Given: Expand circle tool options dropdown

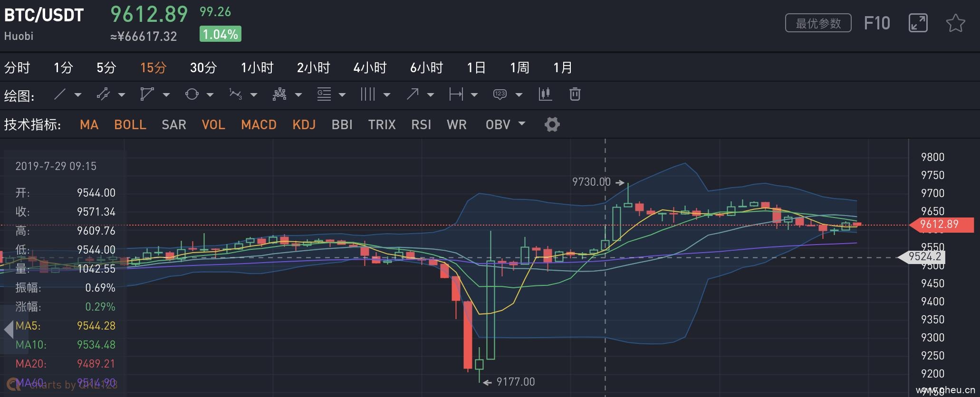Looking at the screenshot, I should coord(210,95).
